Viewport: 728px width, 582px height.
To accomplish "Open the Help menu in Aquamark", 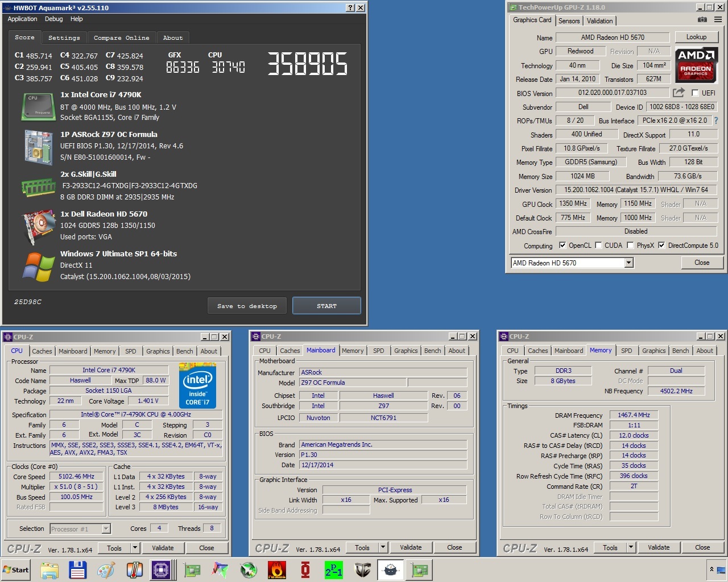I will pyautogui.click(x=77, y=19).
